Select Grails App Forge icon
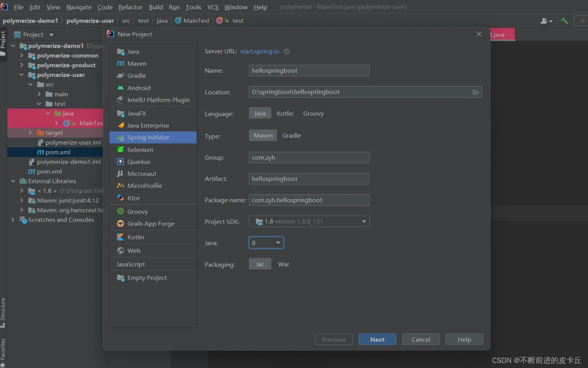 pos(121,223)
